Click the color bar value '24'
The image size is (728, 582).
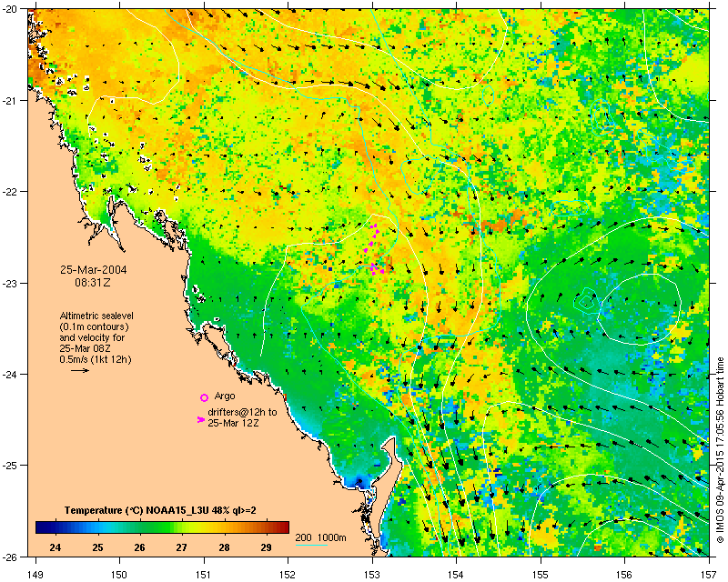pyautogui.click(x=56, y=547)
